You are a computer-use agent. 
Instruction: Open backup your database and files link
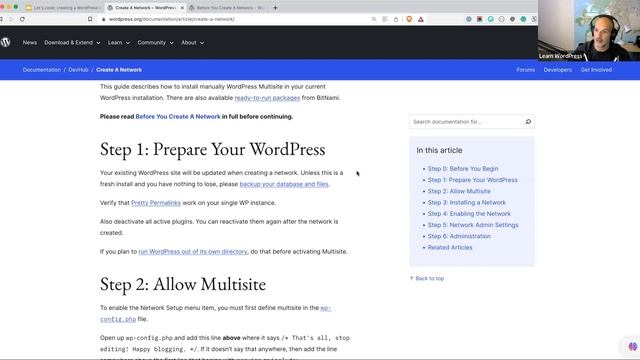pos(284,184)
